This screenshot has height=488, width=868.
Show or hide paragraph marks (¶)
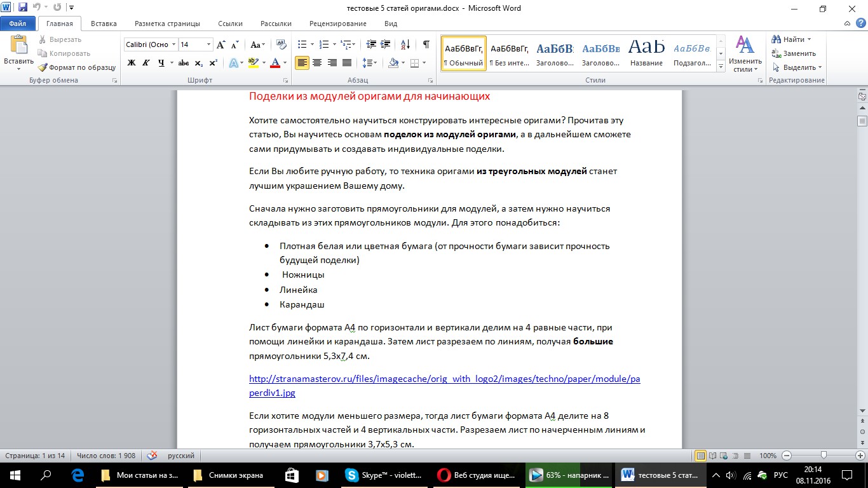pos(426,44)
